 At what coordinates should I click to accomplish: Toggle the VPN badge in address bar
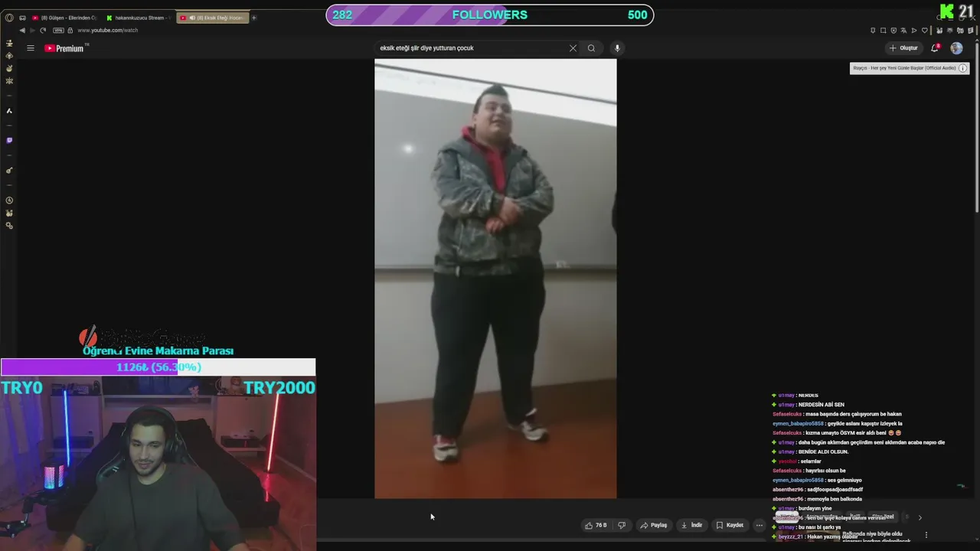click(58, 30)
